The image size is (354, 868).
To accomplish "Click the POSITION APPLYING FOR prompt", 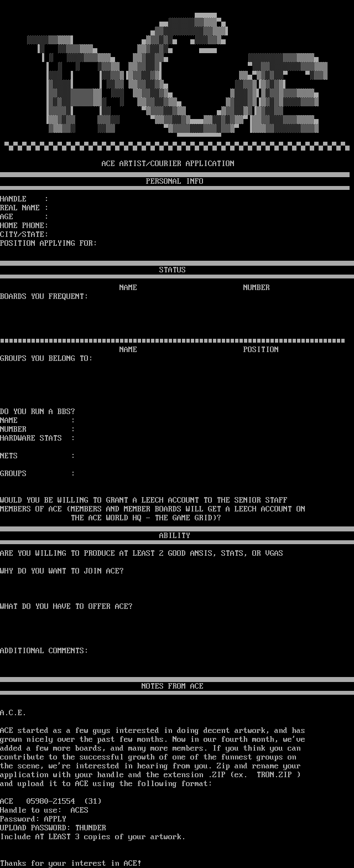I will click(48, 243).
